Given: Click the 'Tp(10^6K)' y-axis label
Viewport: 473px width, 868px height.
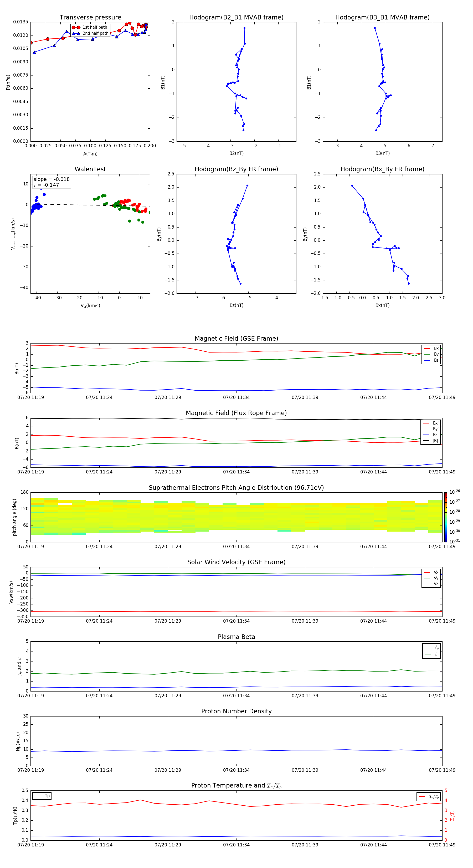Looking at the screenshot, I should [16, 815].
